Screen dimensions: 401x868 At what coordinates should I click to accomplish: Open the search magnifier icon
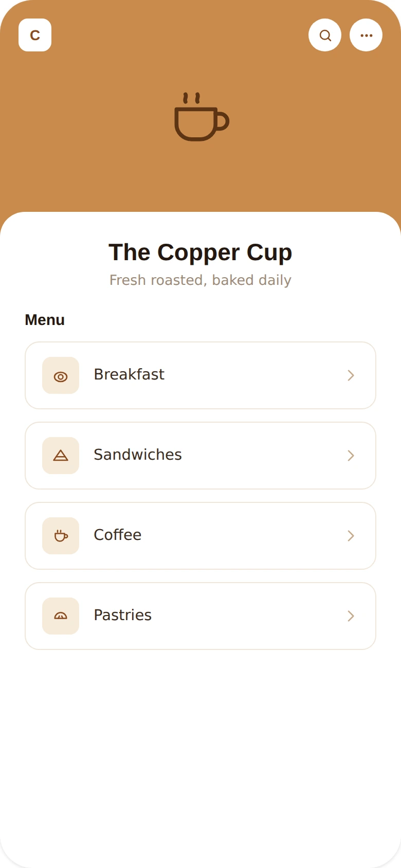click(x=325, y=35)
